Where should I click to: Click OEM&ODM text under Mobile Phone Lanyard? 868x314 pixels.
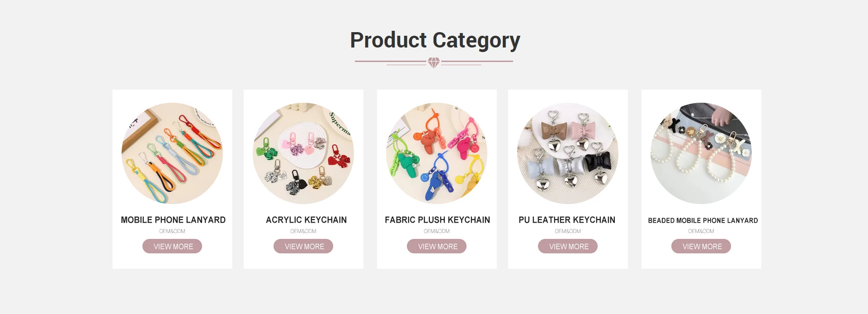tap(172, 231)
